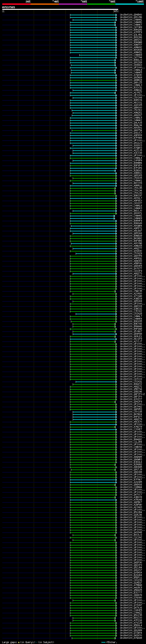Open hit UniRef100_Q9SJM6
This screenshot has height=644, width=146.
point(131,17)
